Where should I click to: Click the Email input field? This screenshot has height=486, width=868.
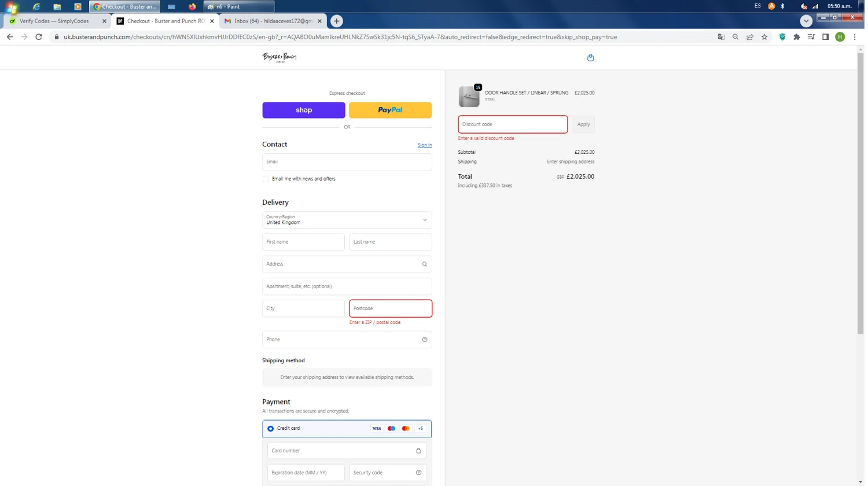(x=348, y=163)
